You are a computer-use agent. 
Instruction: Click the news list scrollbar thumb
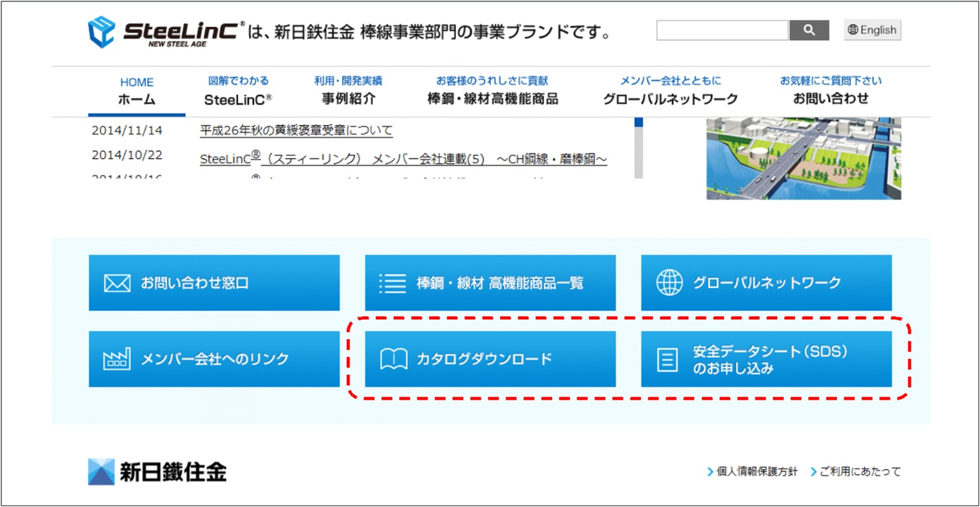tap(639, 122)
